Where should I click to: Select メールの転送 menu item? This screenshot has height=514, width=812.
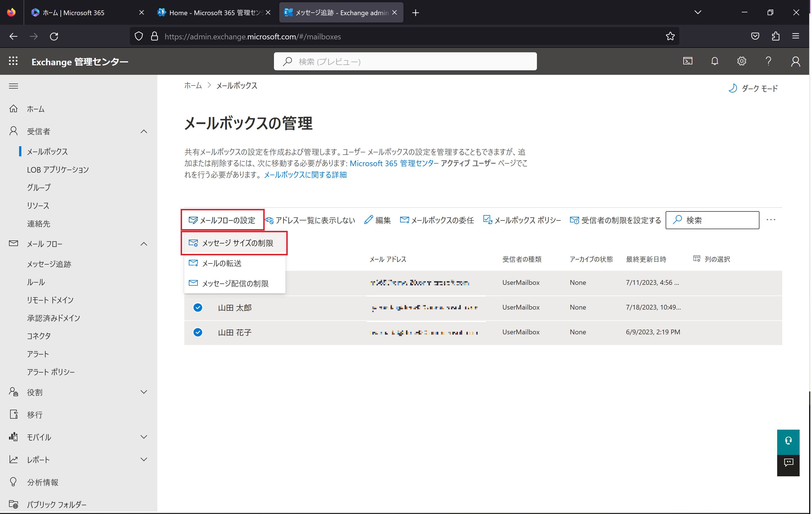(x=235, y=263)
